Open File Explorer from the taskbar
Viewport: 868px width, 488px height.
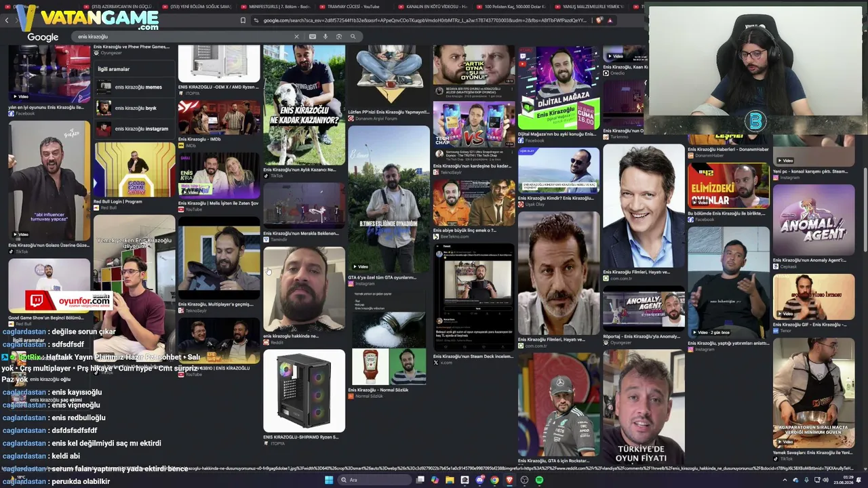tap(450, 480)
